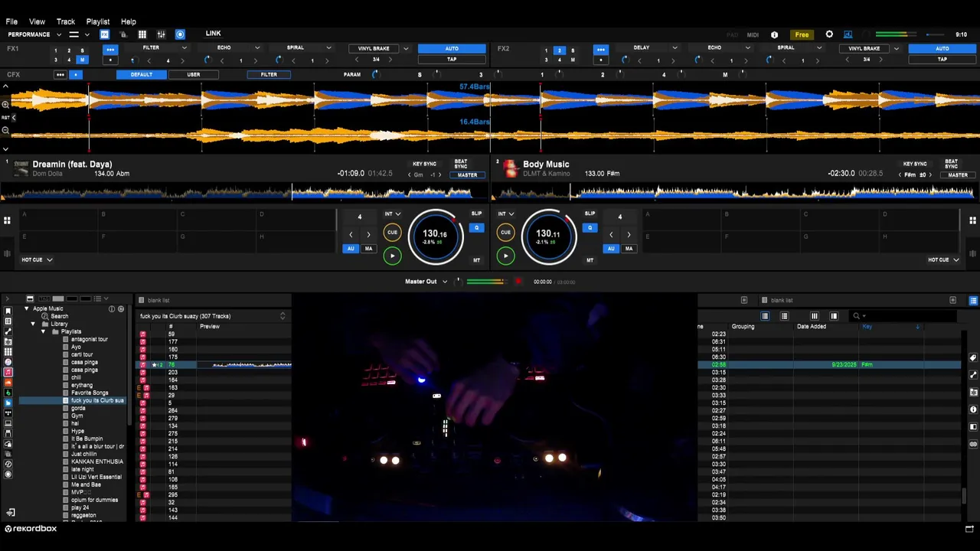Open the Playlist menu
980x551 pixels.
[x=98, y=21]
